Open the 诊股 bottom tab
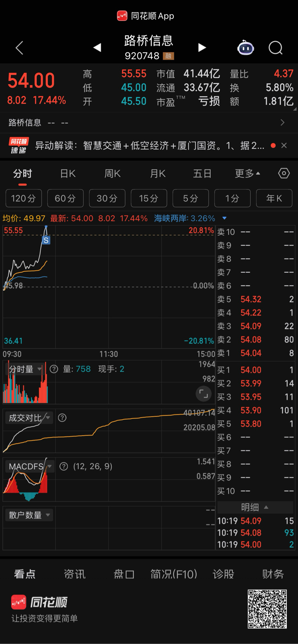Image resolution: width=298 pixels, height=644 pixels. 223,574
